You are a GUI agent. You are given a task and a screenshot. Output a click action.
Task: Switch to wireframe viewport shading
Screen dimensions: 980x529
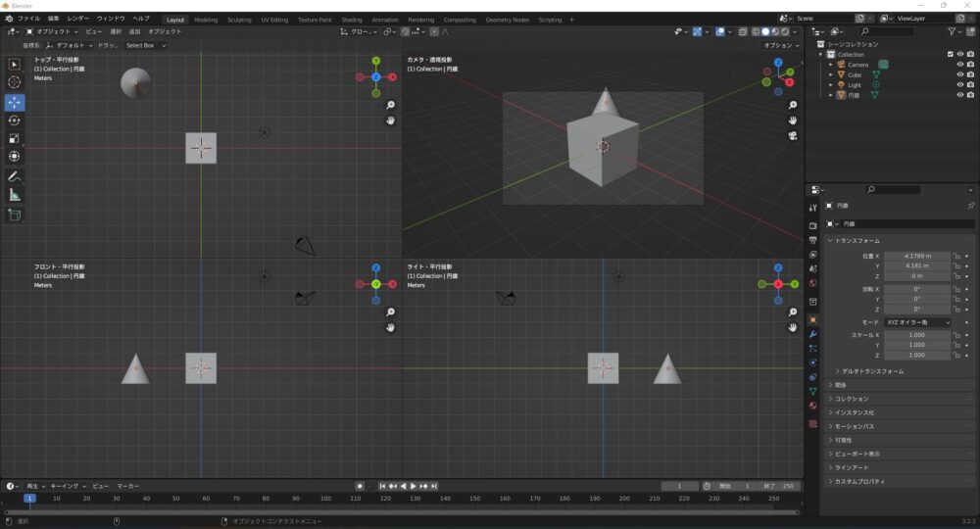click(756, 32)
